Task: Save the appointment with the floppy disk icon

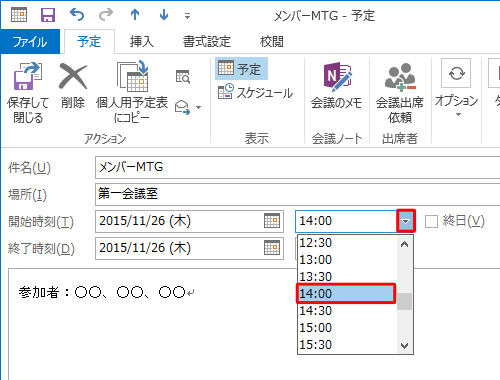Action: click(x=48, y=15)
